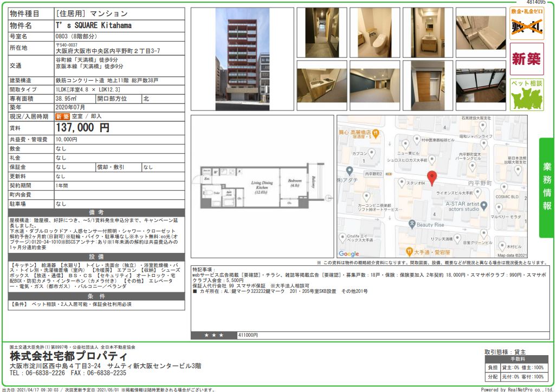The width and height of the screenshot is (556, 392).
Task: Open the floor plan drawing
Action: 262,186
